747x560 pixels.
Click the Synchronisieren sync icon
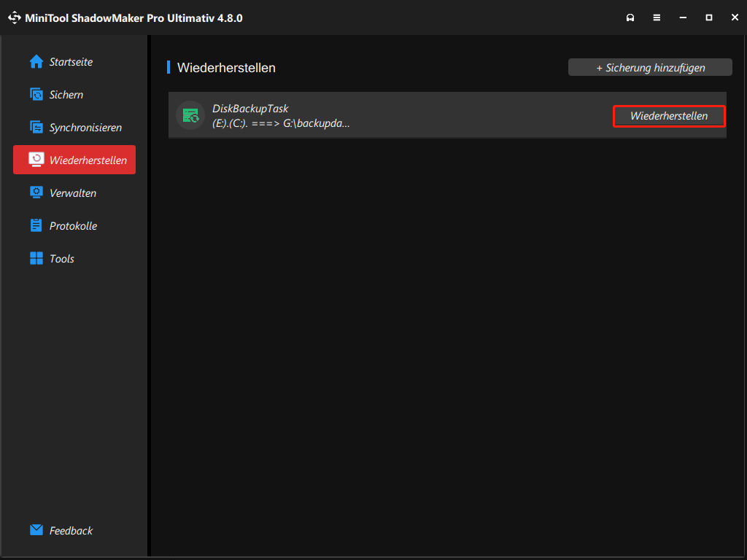click(36, 127)
